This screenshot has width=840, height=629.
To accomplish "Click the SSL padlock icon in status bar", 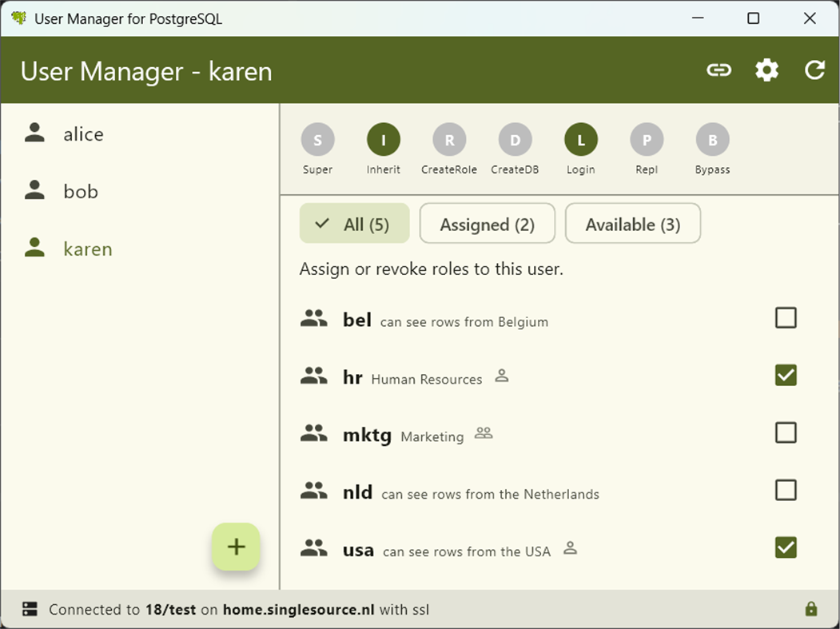I will 811,609.
